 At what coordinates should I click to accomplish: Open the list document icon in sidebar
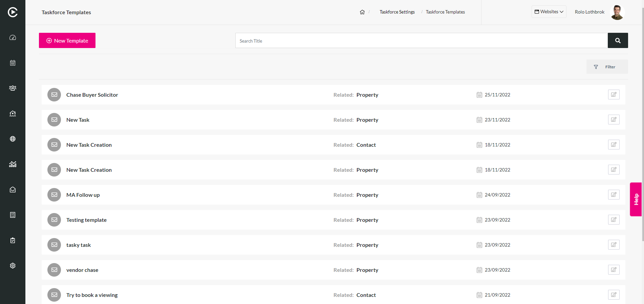tap(13, 215)
